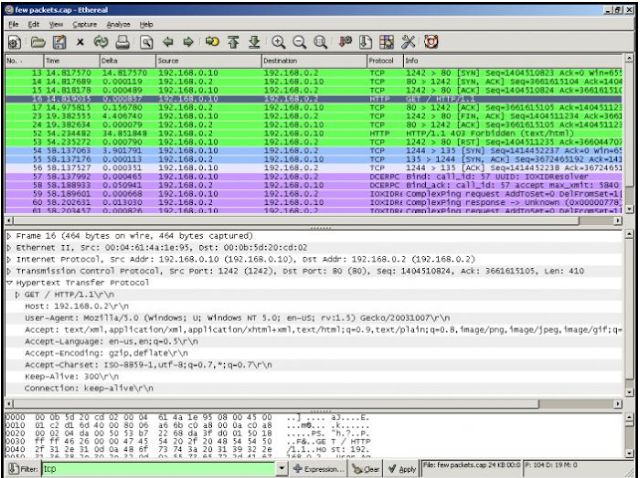Open the File menu
Viewport: 640px width, 478px height.
[13, 24]
